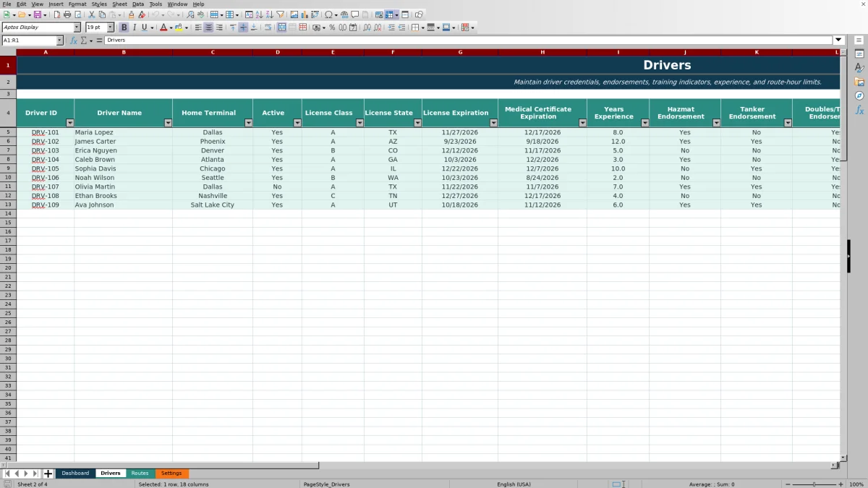Switch to the Settings sheet tab
Screen dimensions: 868x488
171,474
